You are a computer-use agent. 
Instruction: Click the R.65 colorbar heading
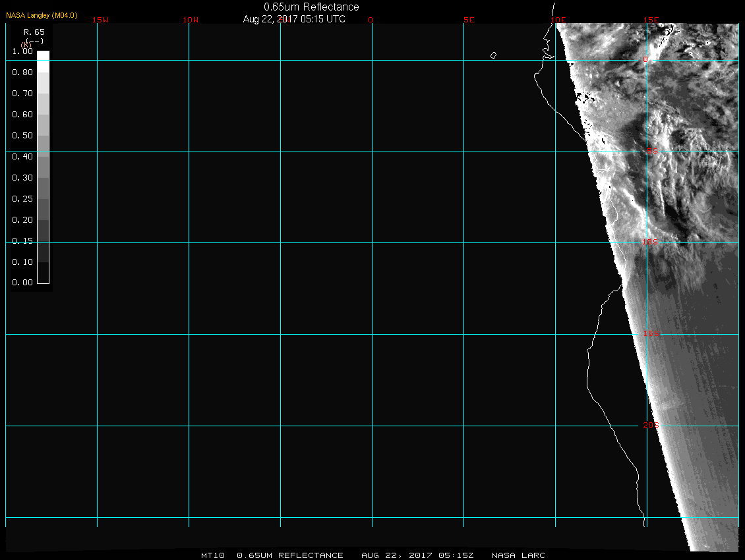click(x=33, y=32)
